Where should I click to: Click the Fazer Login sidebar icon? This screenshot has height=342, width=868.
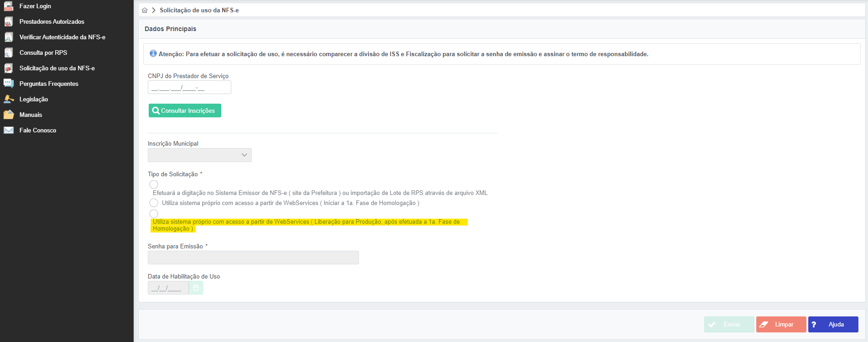[9, 6]
